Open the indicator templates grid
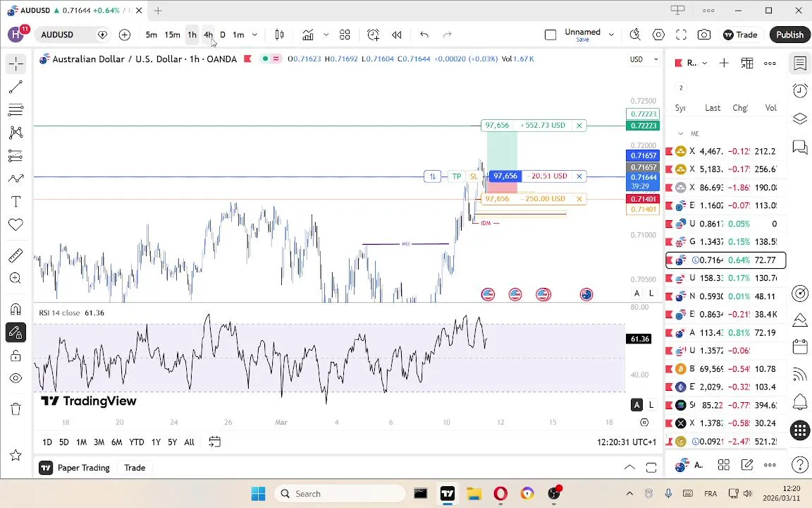The width and height of the screenshot is (812, 508). click(345, 35)
